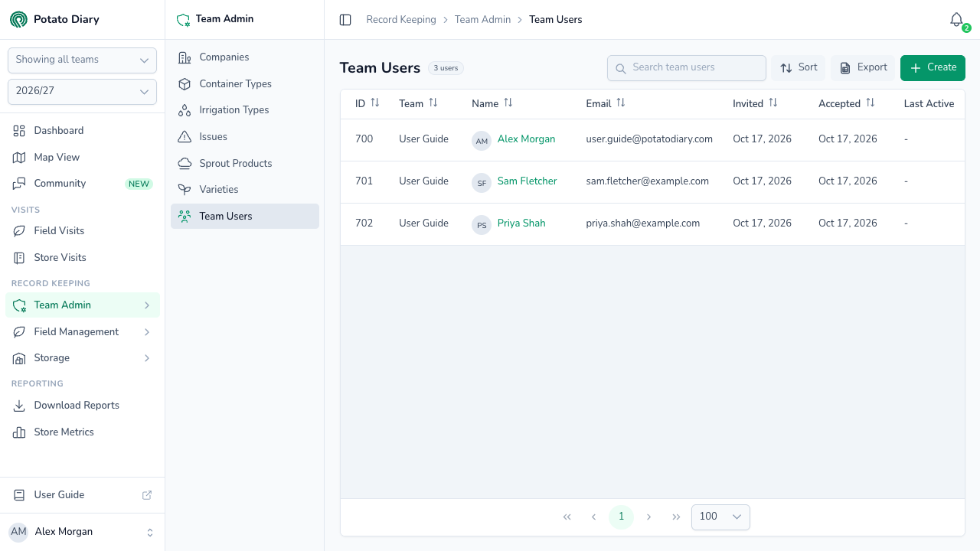Select page 1 in pagination

click(621, 517)
